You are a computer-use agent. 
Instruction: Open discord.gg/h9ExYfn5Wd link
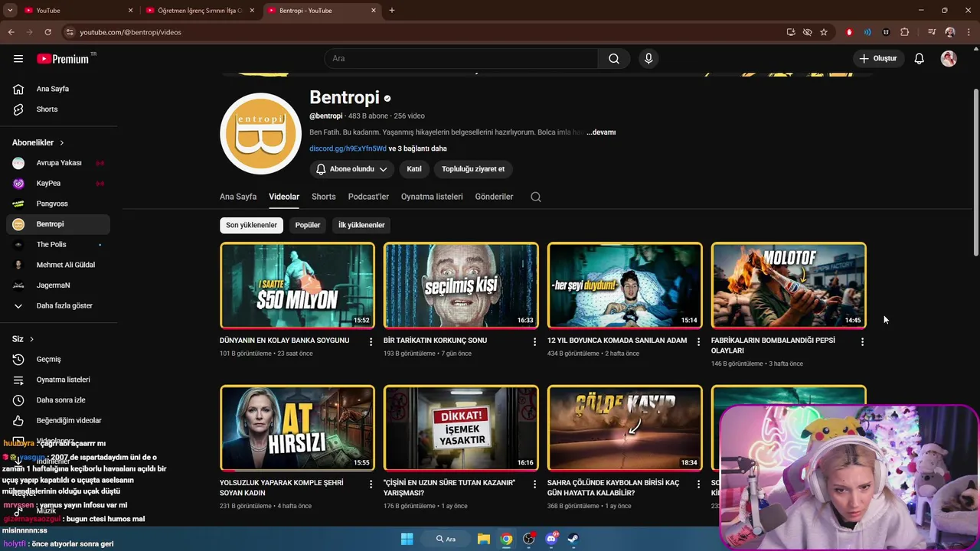pyautogui.click(x=348, y=148)
